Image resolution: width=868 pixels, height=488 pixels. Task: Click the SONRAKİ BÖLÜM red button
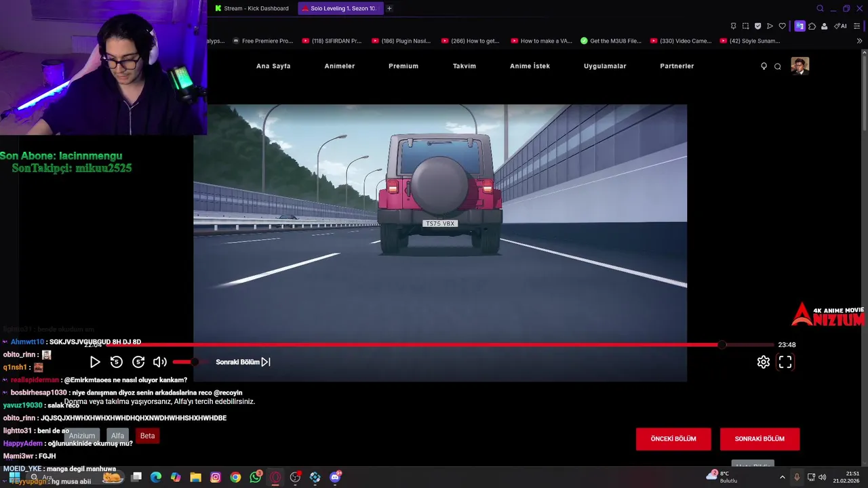point(759,439)
